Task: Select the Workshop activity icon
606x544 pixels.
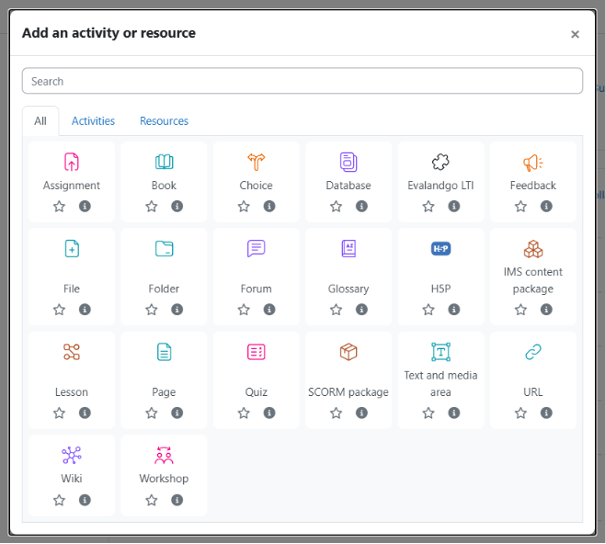Action: coord(164,456)
